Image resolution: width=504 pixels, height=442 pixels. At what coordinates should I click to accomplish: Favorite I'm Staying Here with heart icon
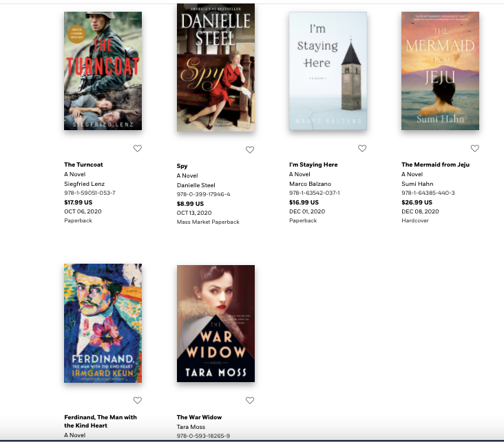click(362, 149)
